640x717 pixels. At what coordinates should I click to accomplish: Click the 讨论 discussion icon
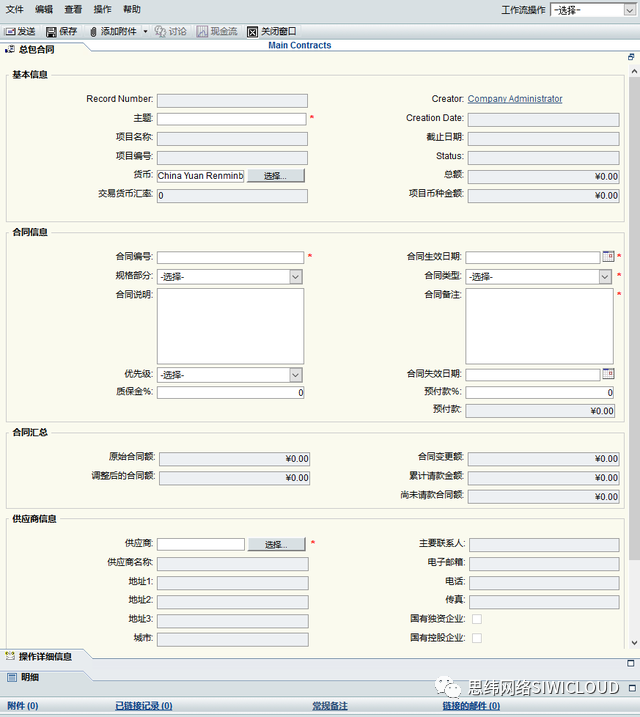coord(160,32)
